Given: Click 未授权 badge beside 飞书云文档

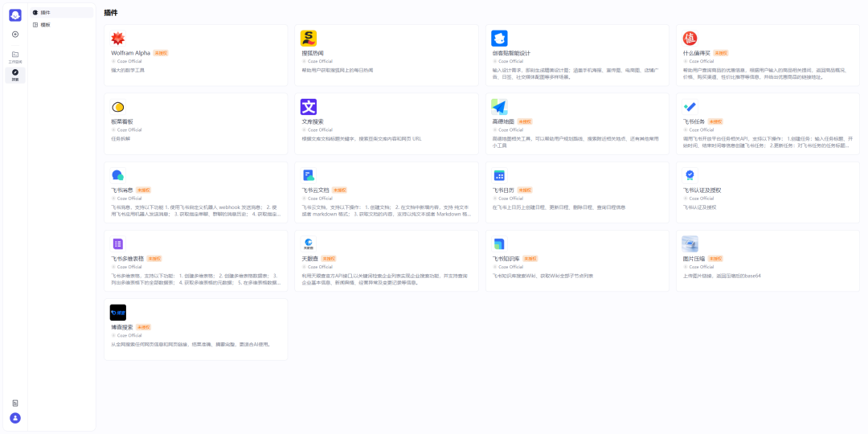Looking at the screenshot, I should pos(339,190).
